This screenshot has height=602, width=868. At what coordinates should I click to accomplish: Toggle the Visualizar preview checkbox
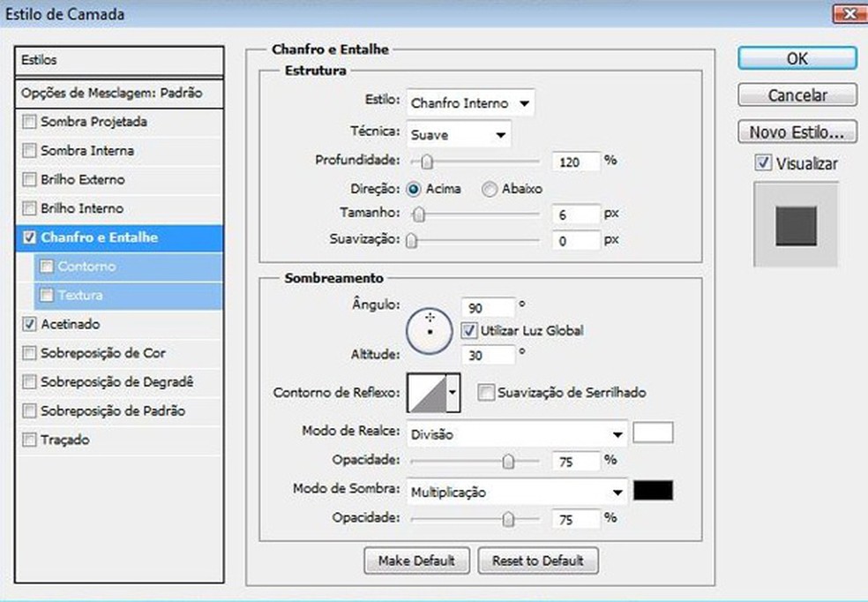[x=763, y=162]
